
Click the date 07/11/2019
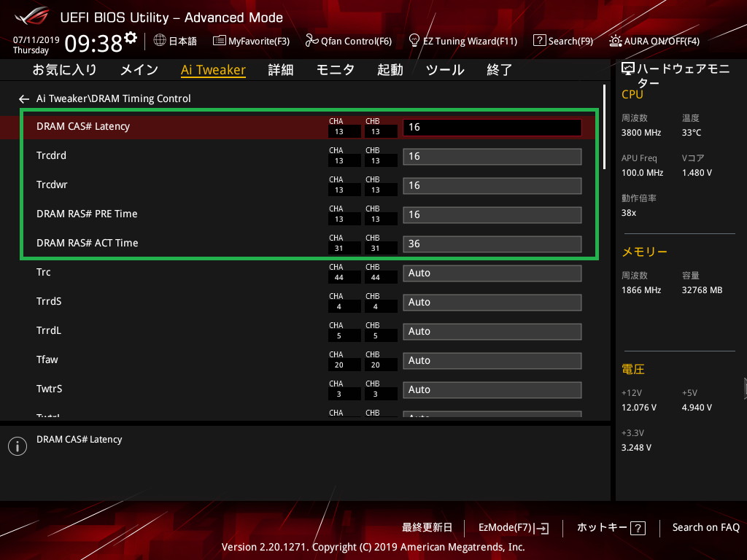point(36,40)
